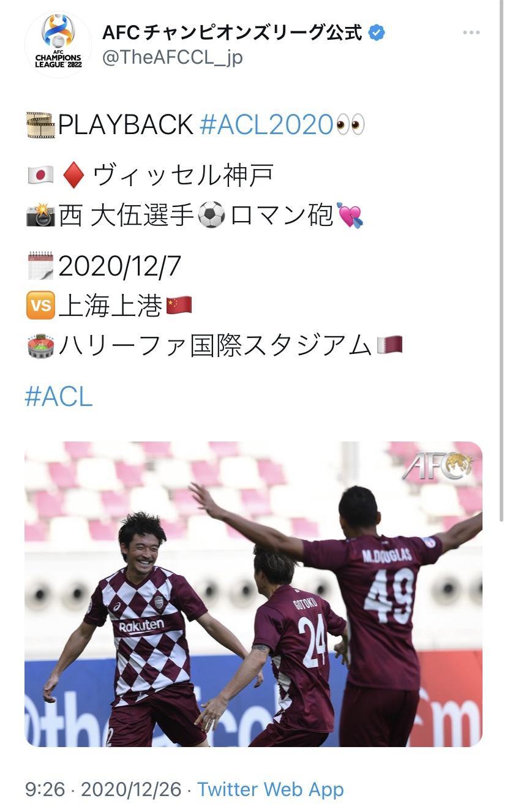Click the film strip emoji before PLAYBACK

click(x=40, y=125)
